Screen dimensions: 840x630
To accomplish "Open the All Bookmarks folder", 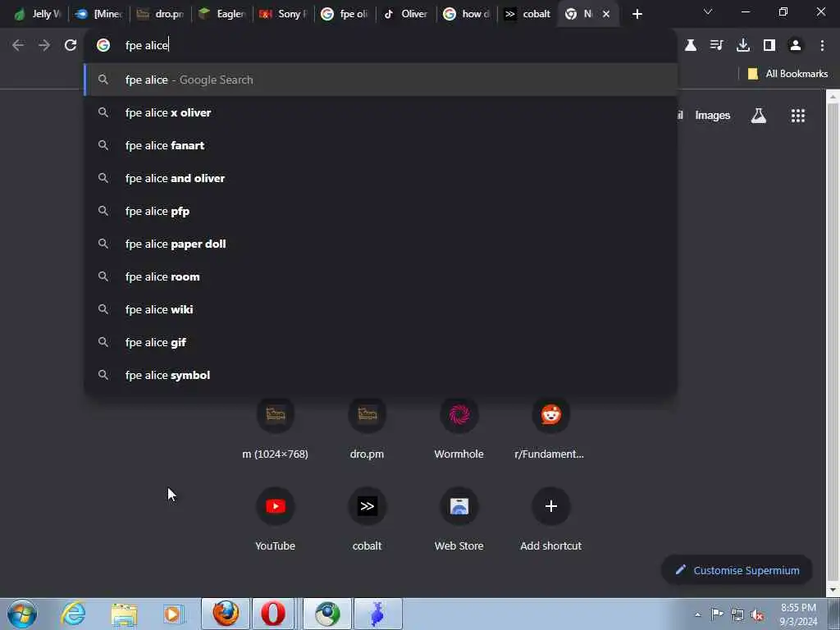I will click(x=787, y=73).
